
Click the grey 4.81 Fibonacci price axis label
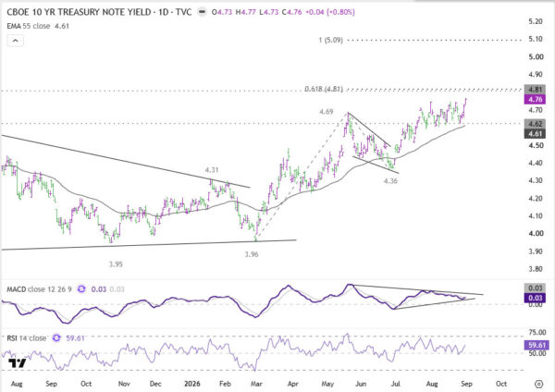tap(535, 90)
